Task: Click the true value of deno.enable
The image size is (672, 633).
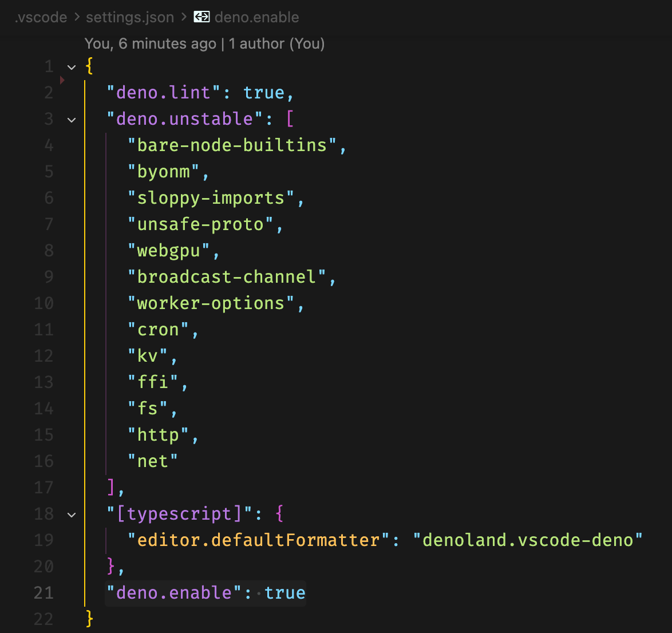Action: click(284, 593)
